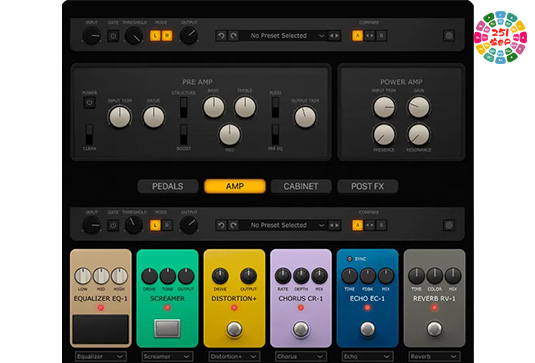Click the Pre Amp Drive knob
The image size is (535, 363).
click(x=154, y=117)
